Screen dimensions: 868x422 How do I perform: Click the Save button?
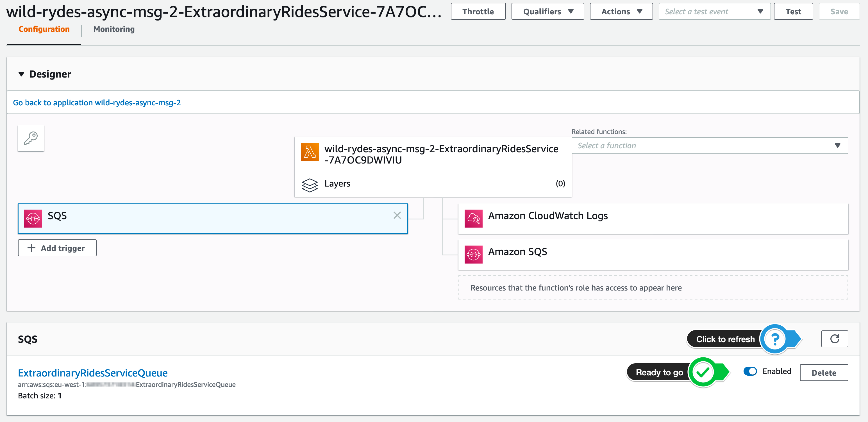coord(839,12)
